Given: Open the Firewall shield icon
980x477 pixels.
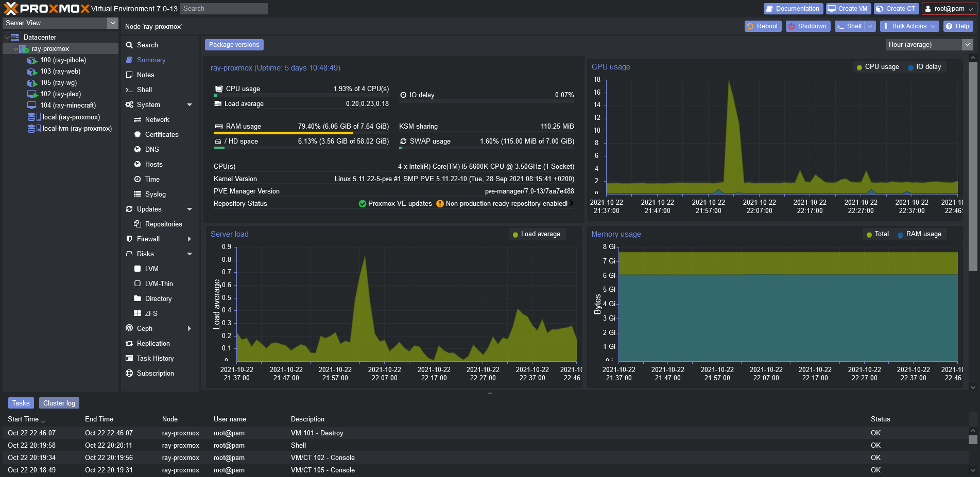Looking at the screenshot, I should [129, 239].
